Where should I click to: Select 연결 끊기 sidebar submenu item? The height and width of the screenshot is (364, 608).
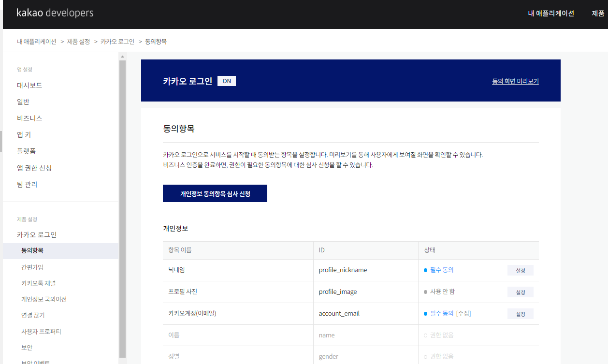coord(33,315)
